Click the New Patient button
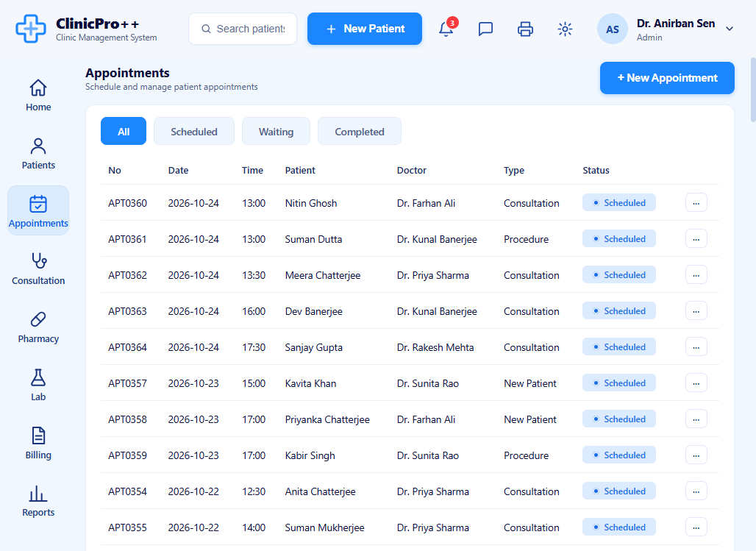 (365, 29)
